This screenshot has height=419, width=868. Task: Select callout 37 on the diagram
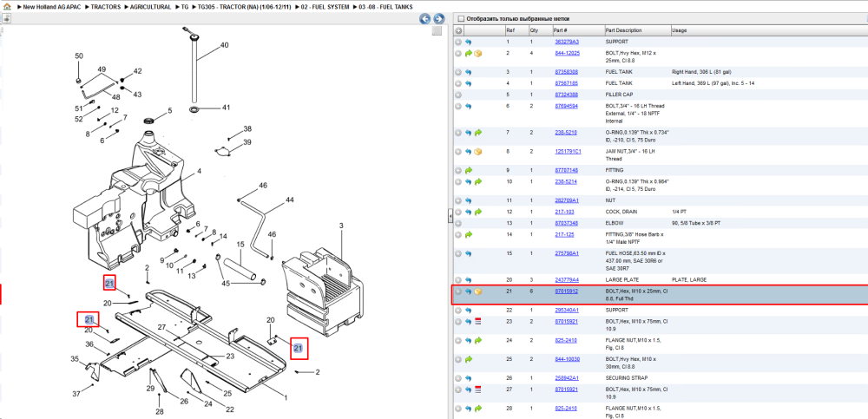76,394
